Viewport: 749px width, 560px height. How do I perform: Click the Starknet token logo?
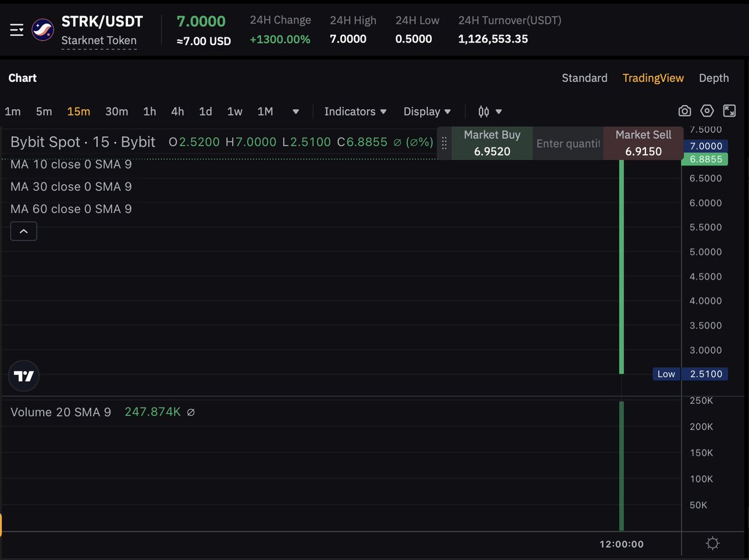tap(43, 29)
